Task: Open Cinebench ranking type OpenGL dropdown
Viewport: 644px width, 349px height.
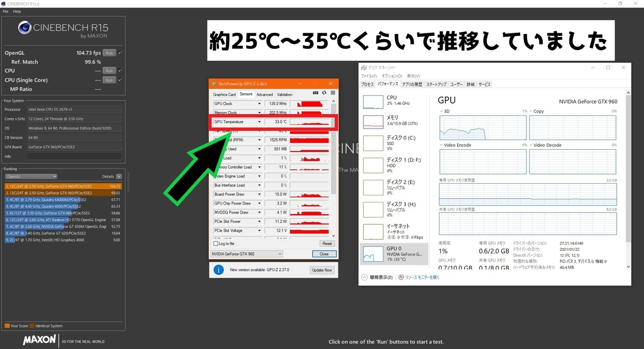Action: 31,176
